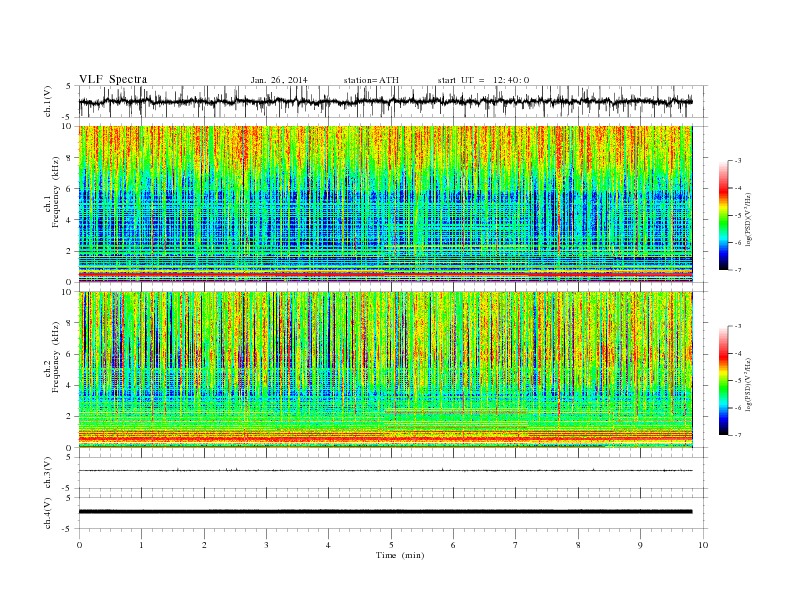The height and width of the screenshot is (612, 792).
Task: Click the ch.1 Frequency (kHz) axis label
Action: [52, 192]
